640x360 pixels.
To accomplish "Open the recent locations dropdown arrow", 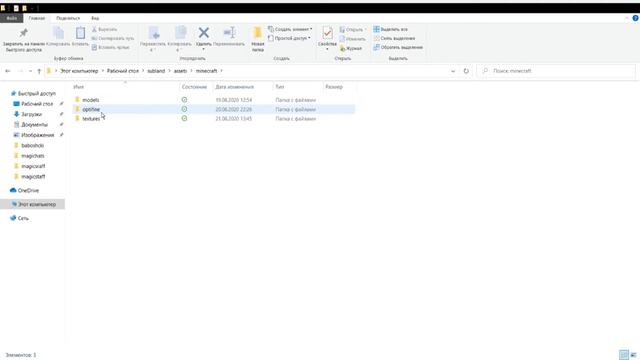I will point(30,71).
